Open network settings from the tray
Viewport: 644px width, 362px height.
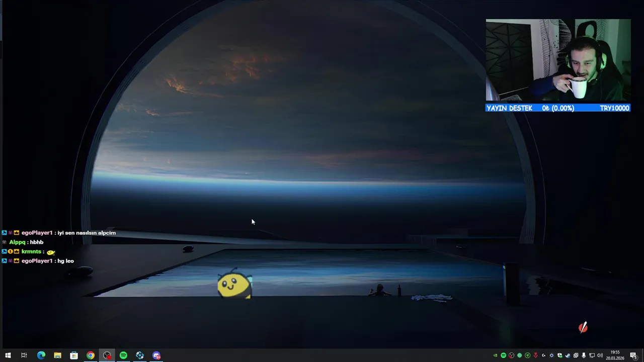592,355
